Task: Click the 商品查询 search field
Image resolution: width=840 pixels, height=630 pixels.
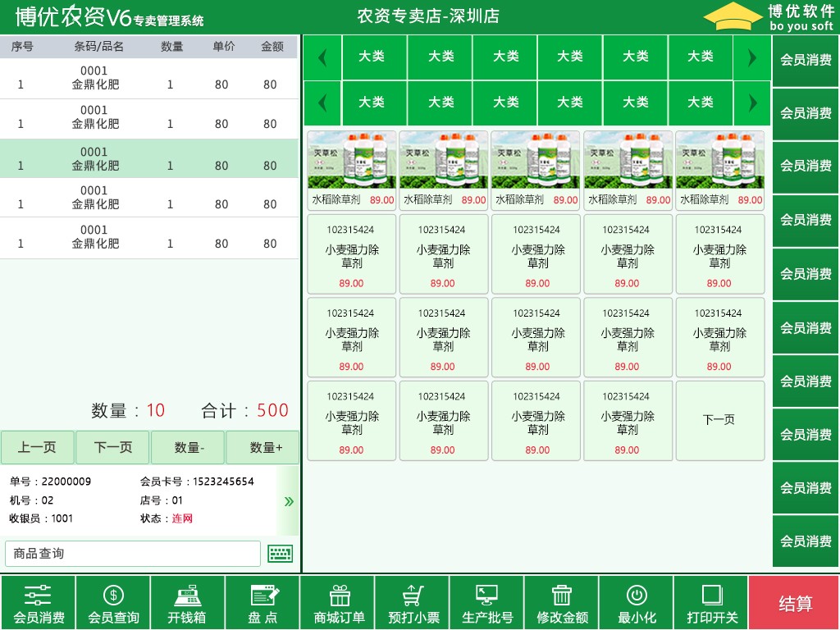Action: coord(133,554)
